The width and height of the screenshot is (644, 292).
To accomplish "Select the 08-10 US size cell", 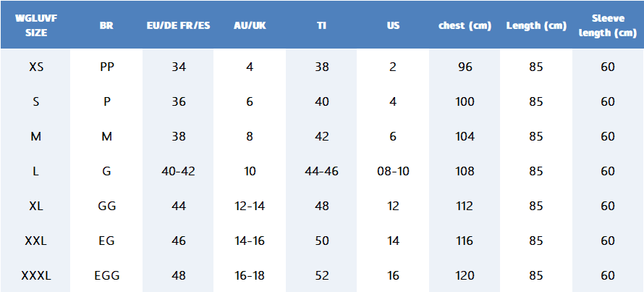I will point(393,172).
